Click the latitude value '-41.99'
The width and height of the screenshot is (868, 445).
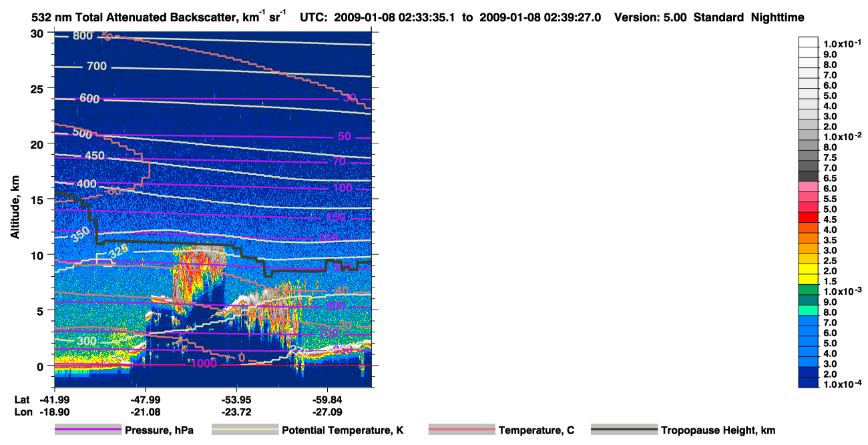click(x=54, y=399)
